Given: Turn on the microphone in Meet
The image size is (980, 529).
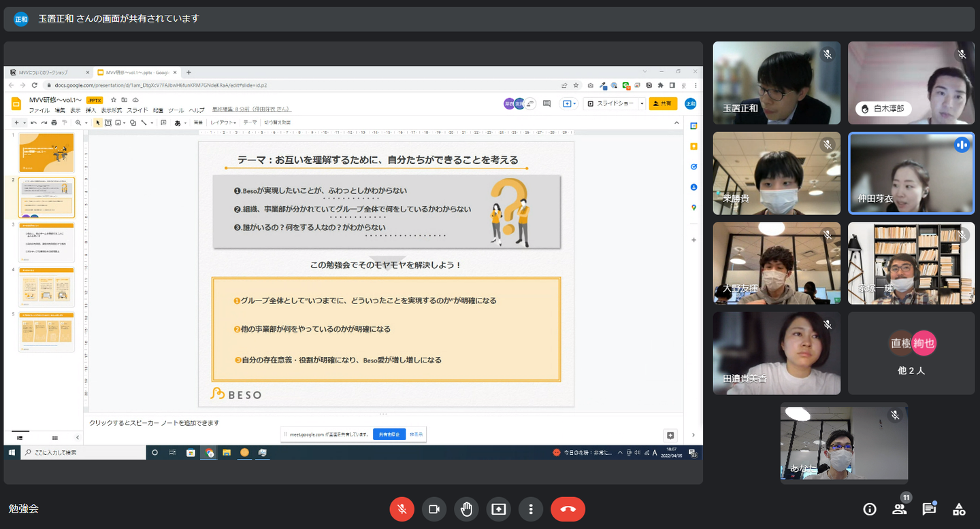Looking at the screenshot, I should click(402, 509).
